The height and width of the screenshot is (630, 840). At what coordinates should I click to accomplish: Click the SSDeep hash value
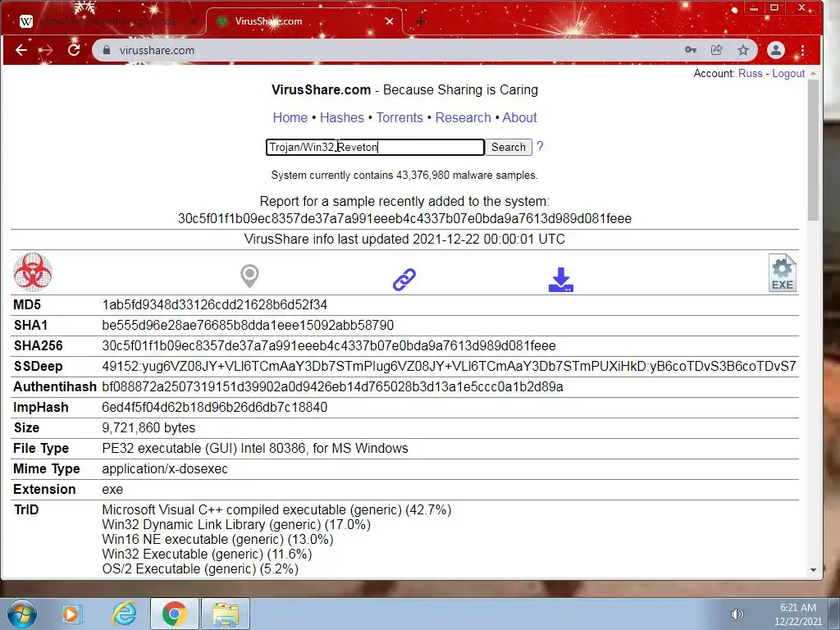tap(449, 367)
